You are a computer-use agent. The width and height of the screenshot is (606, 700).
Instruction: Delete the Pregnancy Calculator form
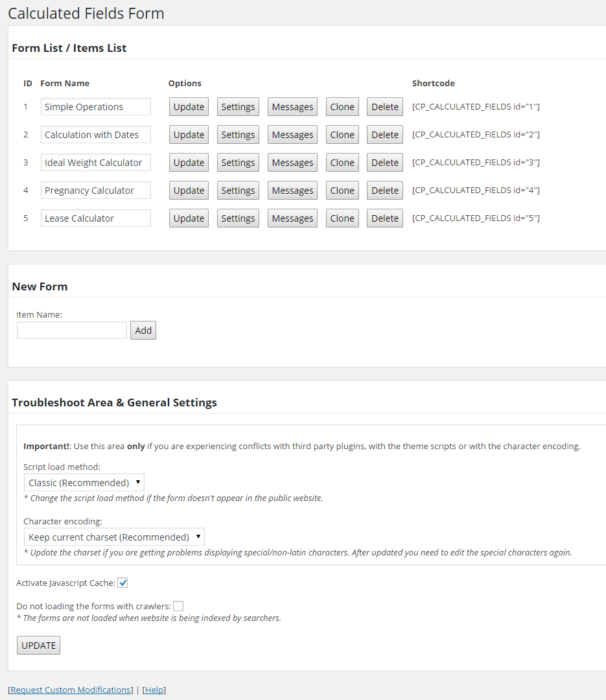pyautogui.click(x=385, y=191)
